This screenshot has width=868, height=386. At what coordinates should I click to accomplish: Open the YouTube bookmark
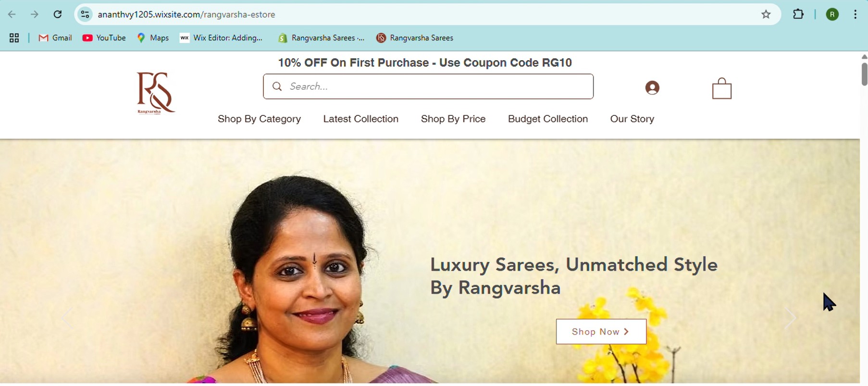pos(104,38)
